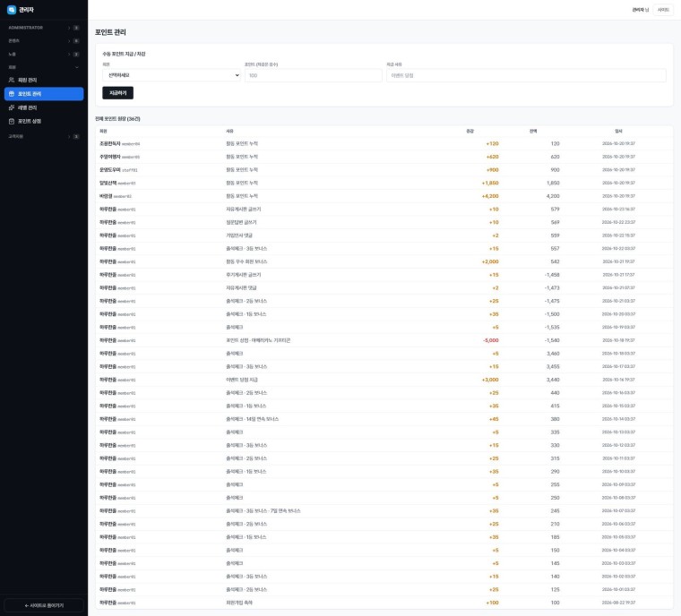Image resolution: width=681 pixels, height=616 pixels.
Task: Click the 회원 column header
Action: [103, 131]
